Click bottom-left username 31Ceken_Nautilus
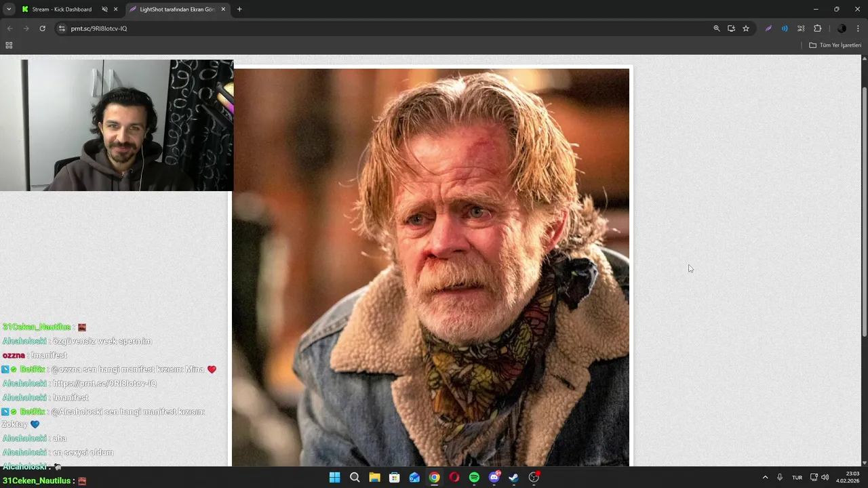Image resolution: width=868 pixels, height=488 pixels. point(37,481)
